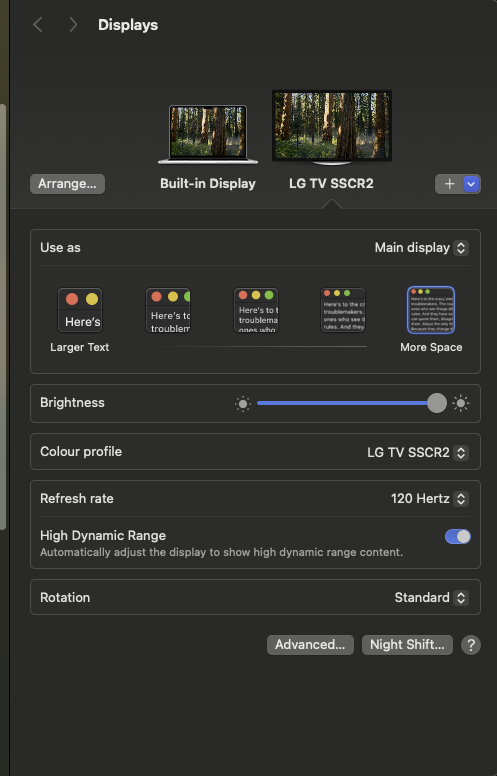Image resolution: width=497 pixels, height=776 pixels.
Task: Select the LG TV SSCR2 monitor icon
Action: pyautogui.click(x=332, y=127)
